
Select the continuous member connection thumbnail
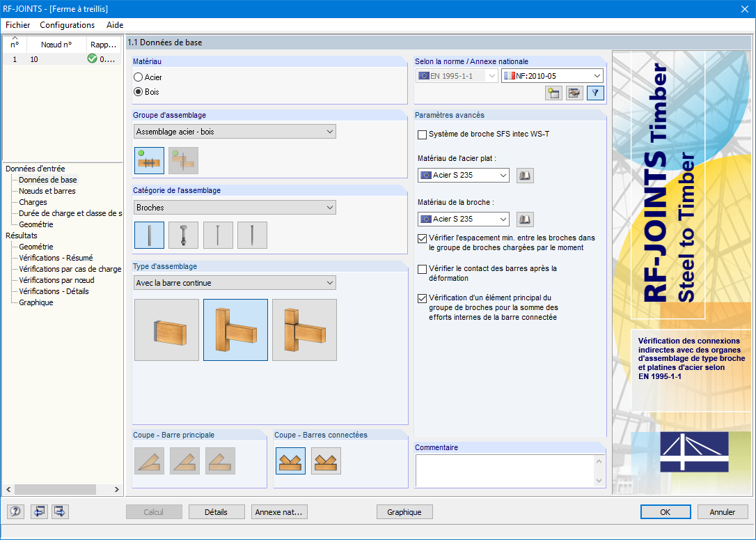click(x=236, y=330)
